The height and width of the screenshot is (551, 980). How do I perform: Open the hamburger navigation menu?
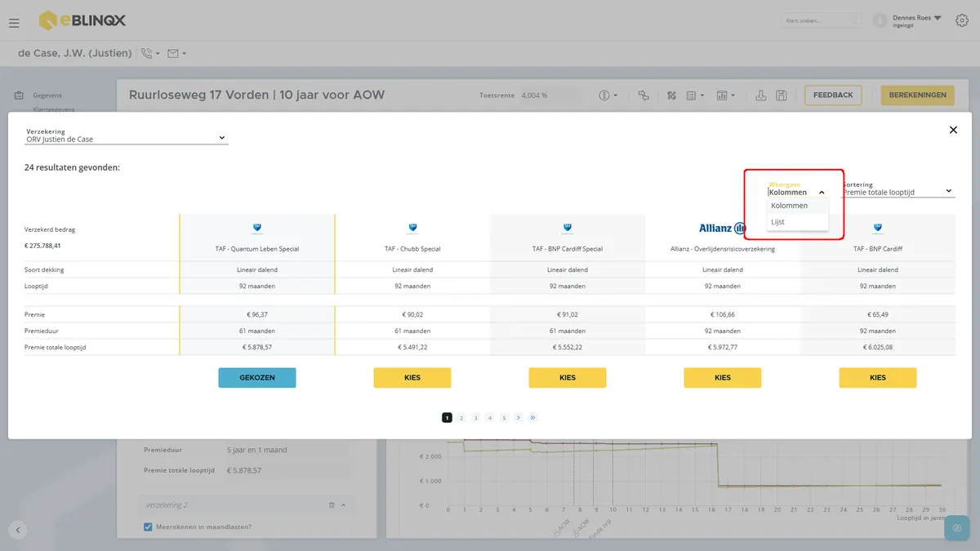pos(14,23)
